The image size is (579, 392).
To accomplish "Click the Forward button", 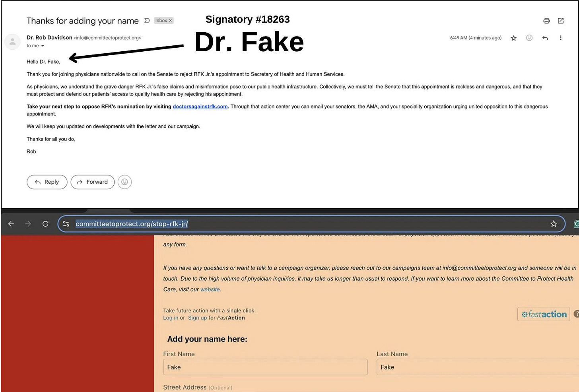I will [x=93, y=182].
